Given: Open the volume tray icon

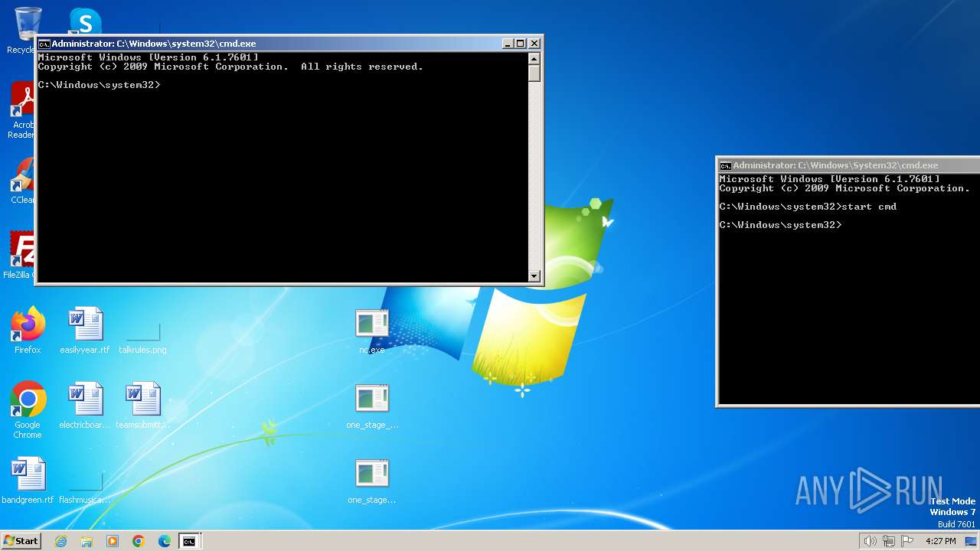Looking at the screenshot, I should click(870, 541).
